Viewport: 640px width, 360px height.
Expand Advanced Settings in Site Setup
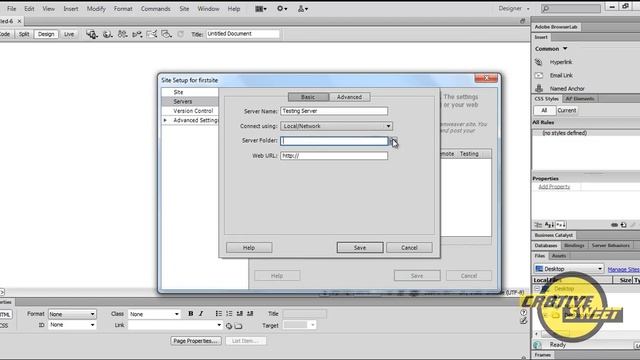pos(165,120)
